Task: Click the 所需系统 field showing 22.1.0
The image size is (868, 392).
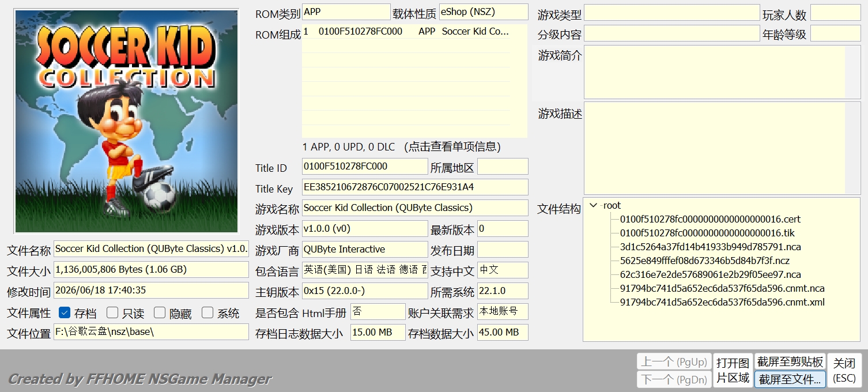Action: coord(503,291)
